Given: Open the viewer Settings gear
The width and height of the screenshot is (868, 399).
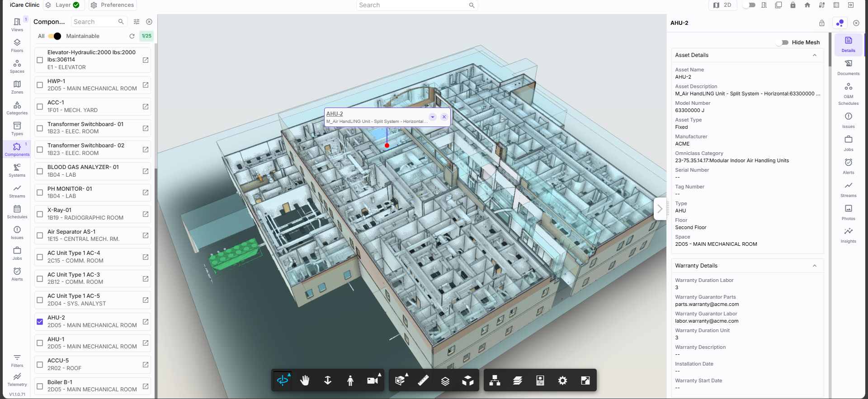Looking at the screenshot, I should click(563, 380).
